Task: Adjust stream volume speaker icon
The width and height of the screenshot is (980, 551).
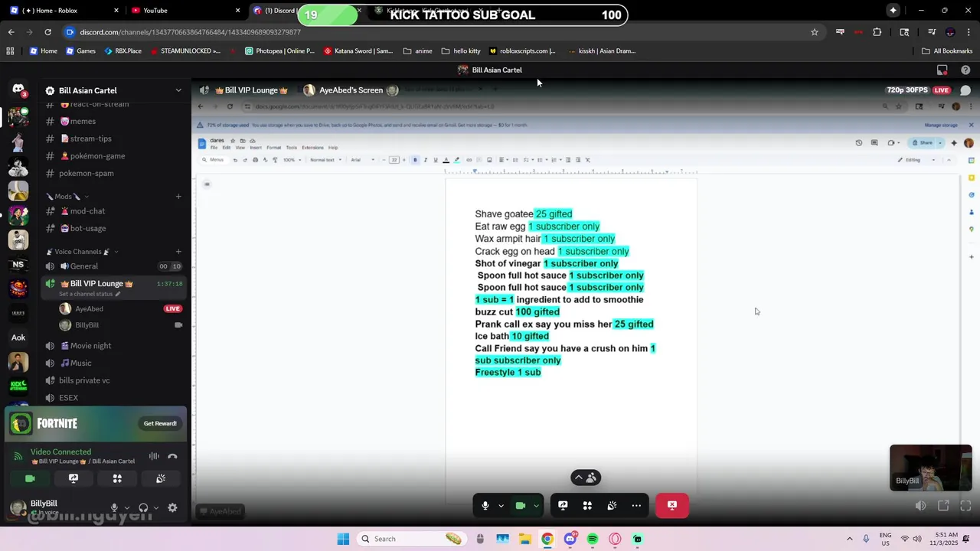Action: (921, 506)
